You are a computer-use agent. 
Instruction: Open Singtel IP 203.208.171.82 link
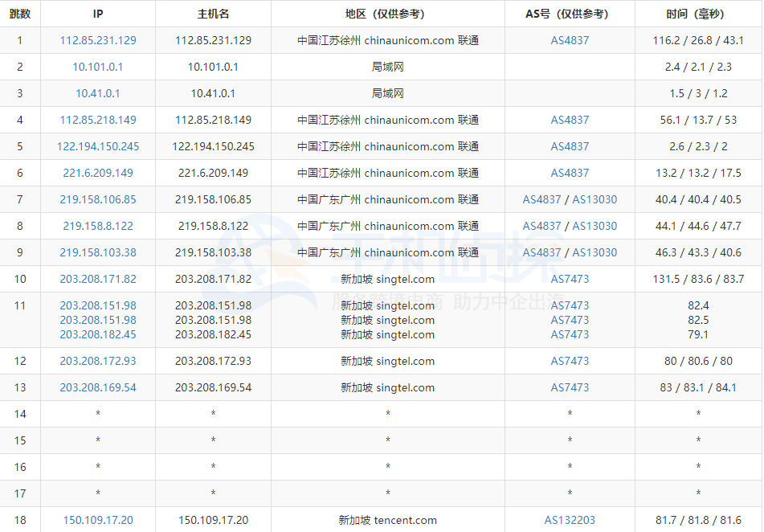click(x=98, y=279)
